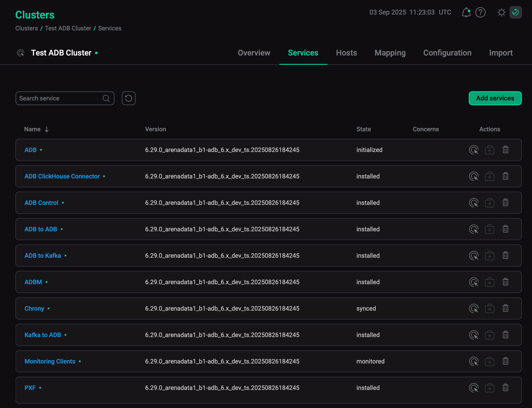Focus the Search service field
This screenshot has height=408, width=532.
[x=60, y=98]
